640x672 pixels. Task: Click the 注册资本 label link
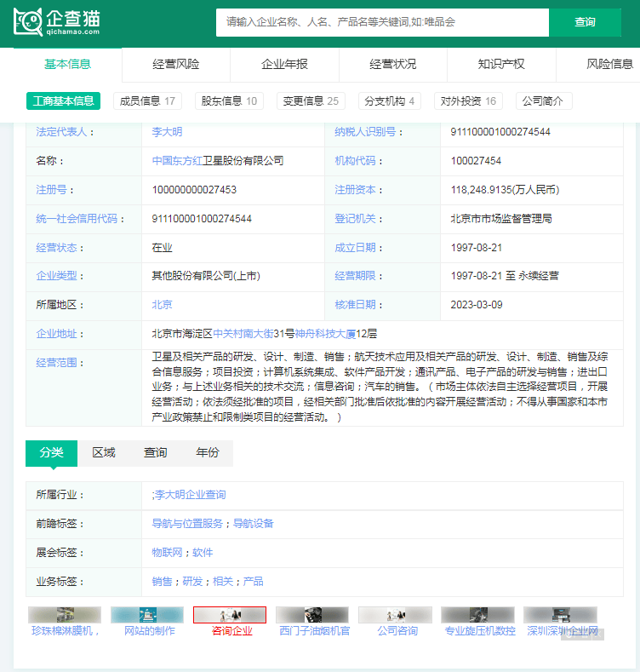tap(355, 190)
